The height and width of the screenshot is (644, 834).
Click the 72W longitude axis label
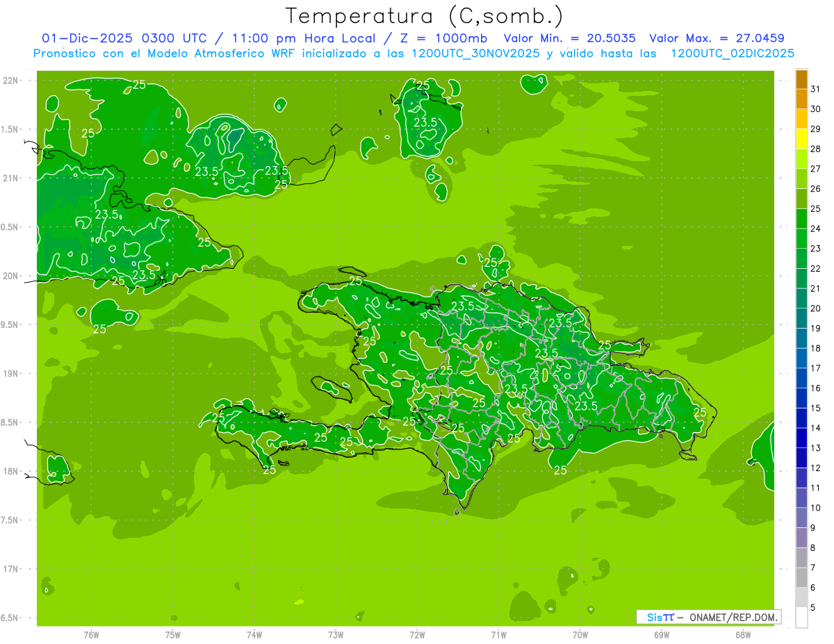[417, 635]
